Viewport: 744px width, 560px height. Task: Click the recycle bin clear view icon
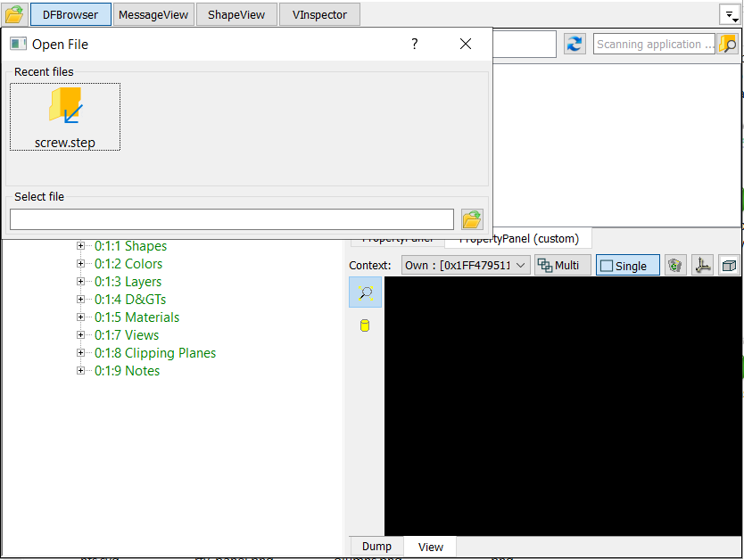(675, 266)
